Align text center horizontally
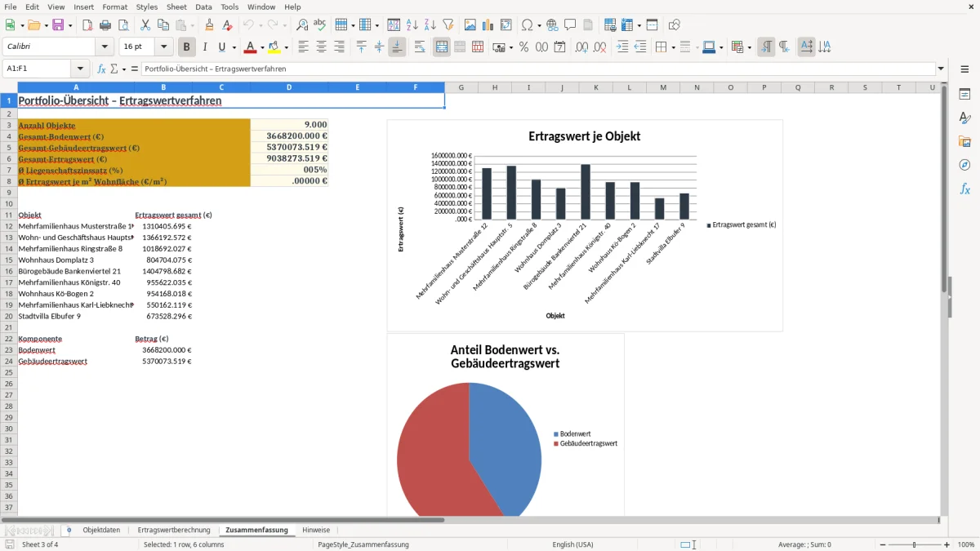This screenshot has height=551, width=980. click(x=321, y=47)
